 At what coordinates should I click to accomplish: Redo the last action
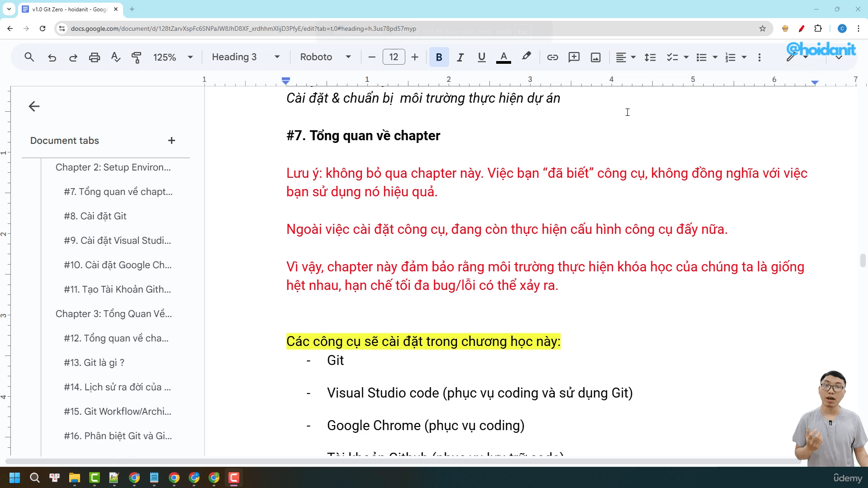pyautogui.click(x=73, y=57)
